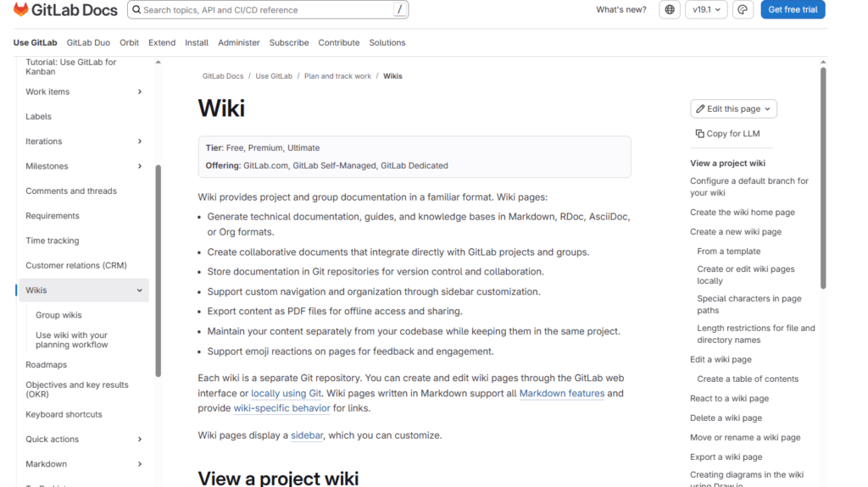Click the sidebar scroll-up arrow
Screen dimensions: 868x487
click(x=159, y=62)
